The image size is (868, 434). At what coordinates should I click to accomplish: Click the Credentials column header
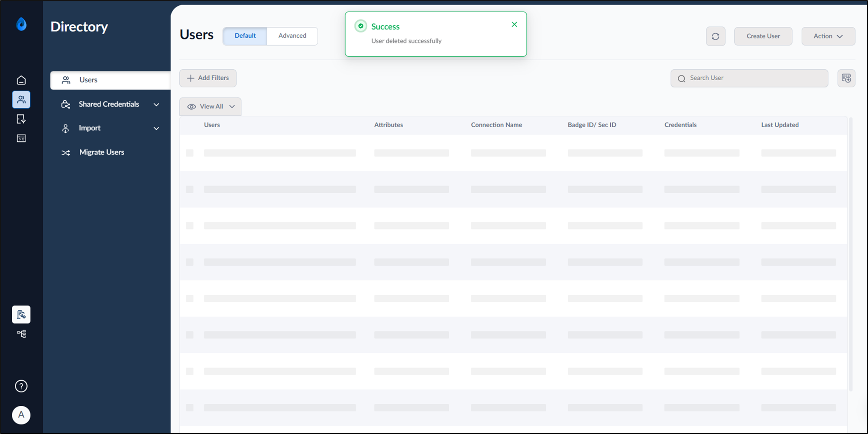point(680,125)
